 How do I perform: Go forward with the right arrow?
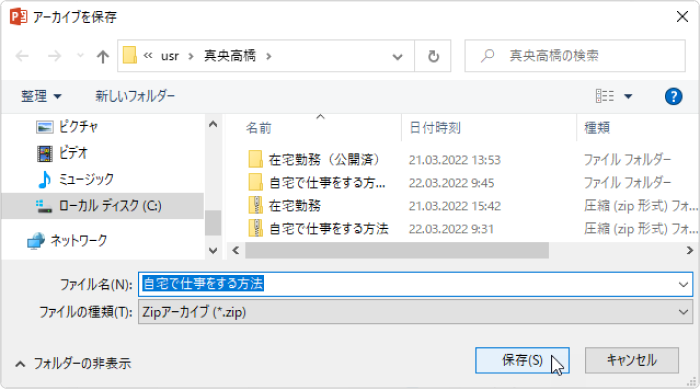click(x=54, y=56)
